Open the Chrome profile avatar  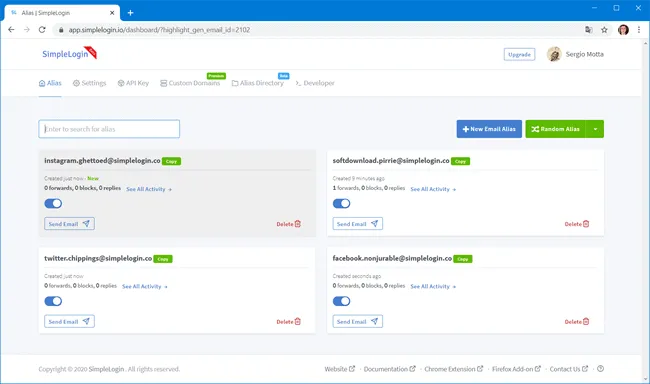tap(623, 30)
